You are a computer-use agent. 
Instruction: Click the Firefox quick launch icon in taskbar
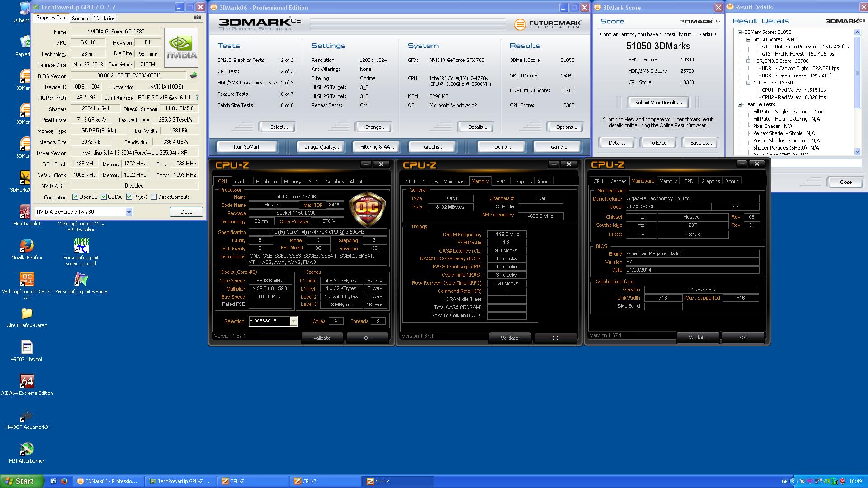pos(64,481)
